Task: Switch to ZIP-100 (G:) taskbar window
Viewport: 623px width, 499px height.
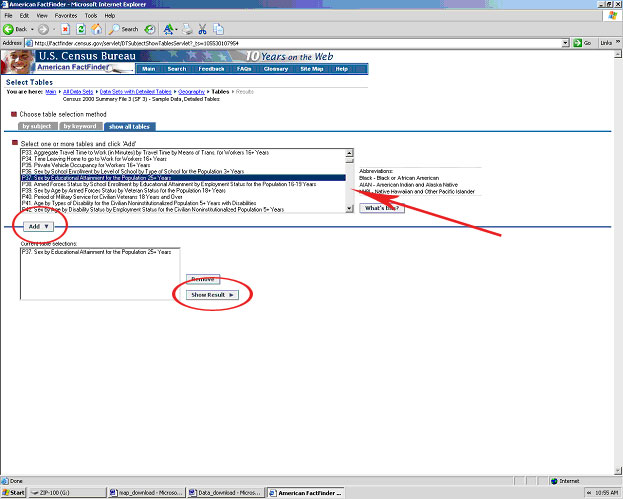Action: pos(68,493)
